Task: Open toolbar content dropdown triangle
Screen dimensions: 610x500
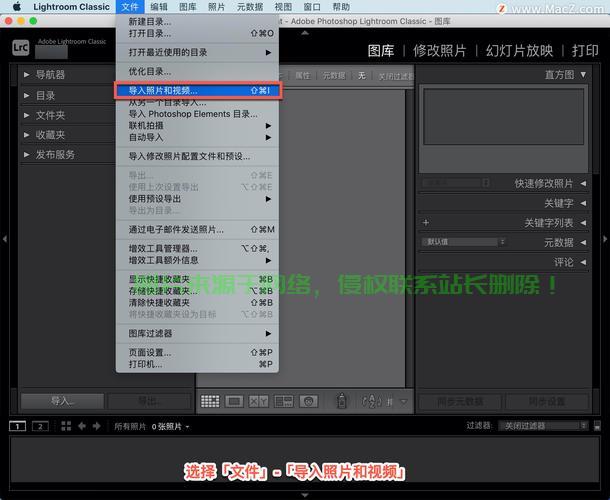Action: coord(404,401)
